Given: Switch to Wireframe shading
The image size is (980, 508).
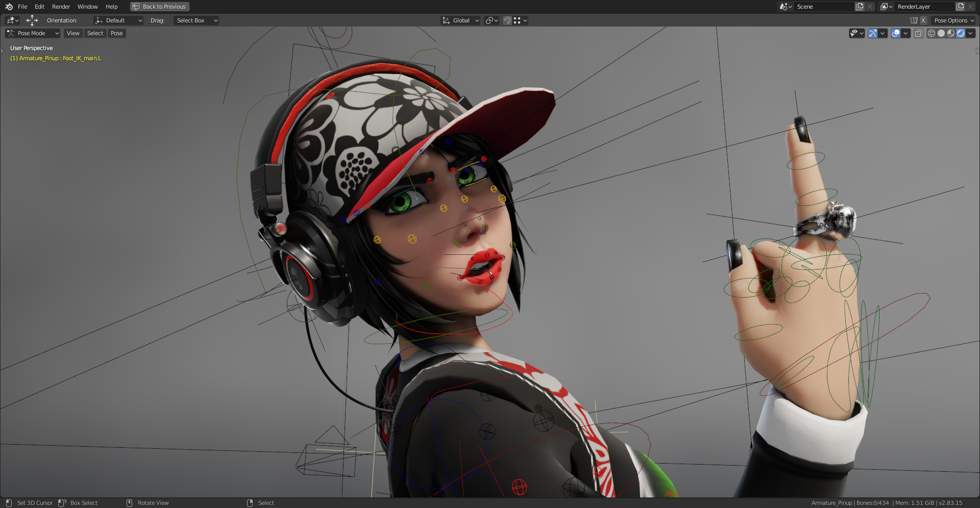Looking at the screenshot, I should point(932,33).
